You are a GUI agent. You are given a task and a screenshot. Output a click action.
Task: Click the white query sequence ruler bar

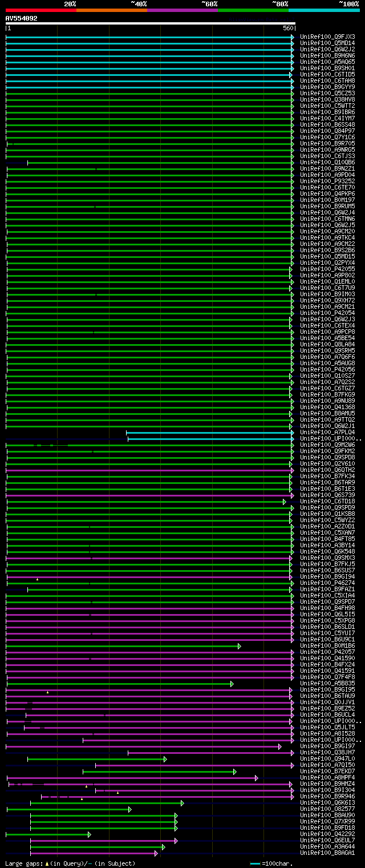(x=150, y=23)
